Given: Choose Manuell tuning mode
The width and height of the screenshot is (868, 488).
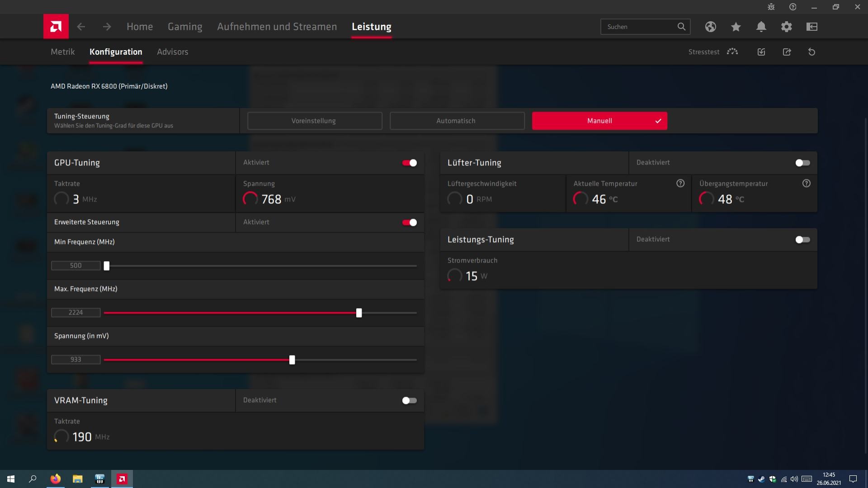Looking at the screenshot, I should (599, 121).
